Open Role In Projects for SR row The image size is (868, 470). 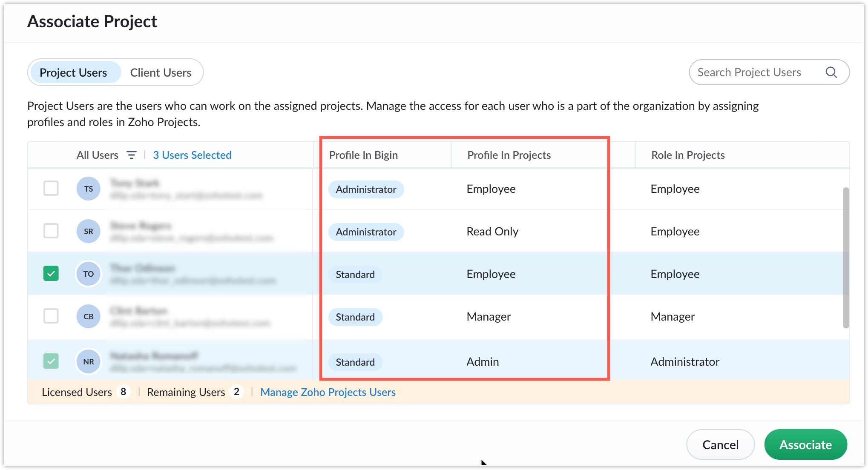click(675, 231)
